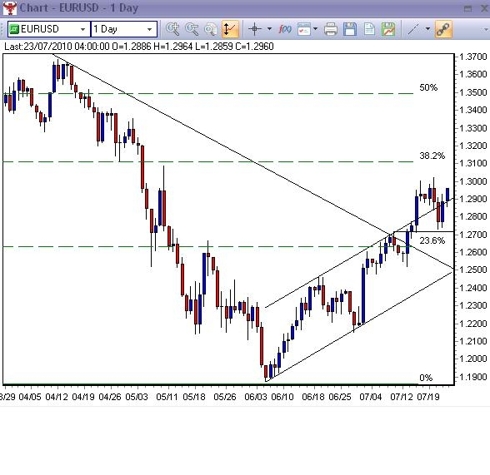
Task: Expand the line drawing tool dropdown
Action: [x=428, y=29]
